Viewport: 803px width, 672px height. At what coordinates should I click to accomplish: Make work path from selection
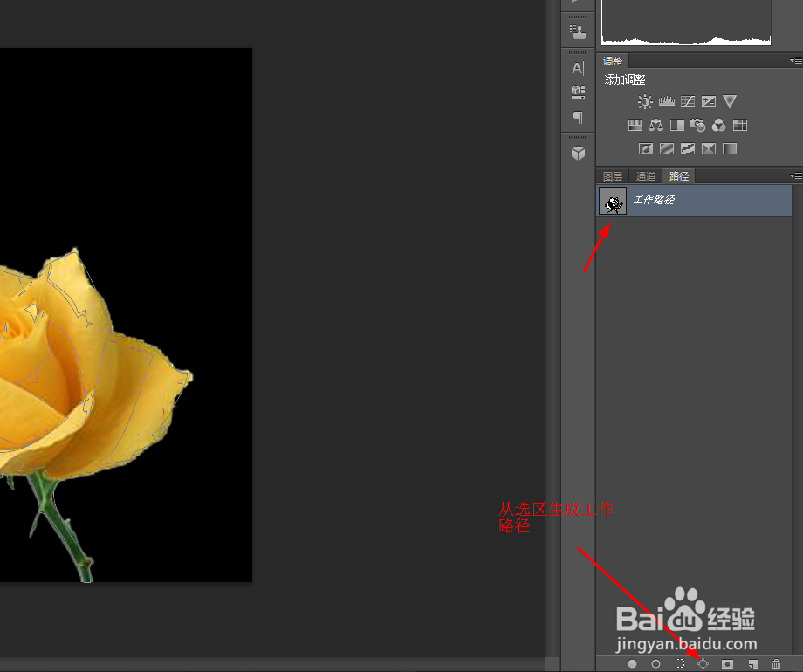pyautogui.click(x=703, y=664)
